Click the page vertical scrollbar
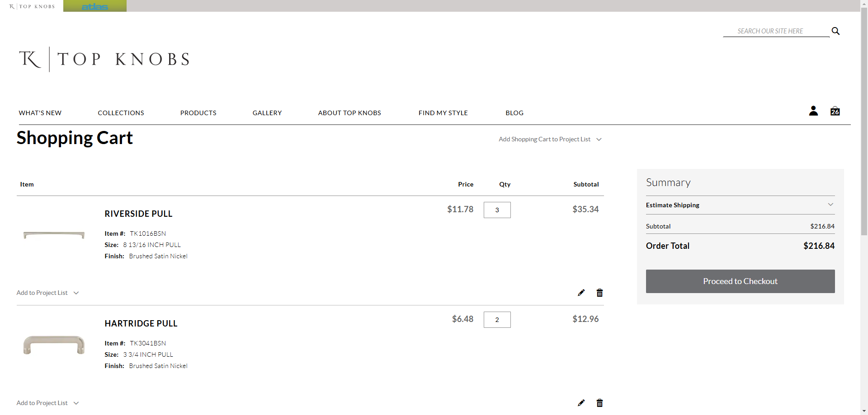 864,122
